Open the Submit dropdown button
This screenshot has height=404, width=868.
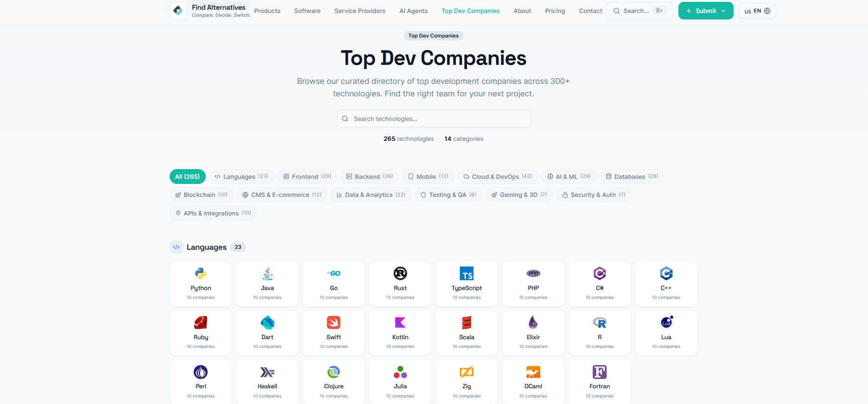tap(706, 11)
